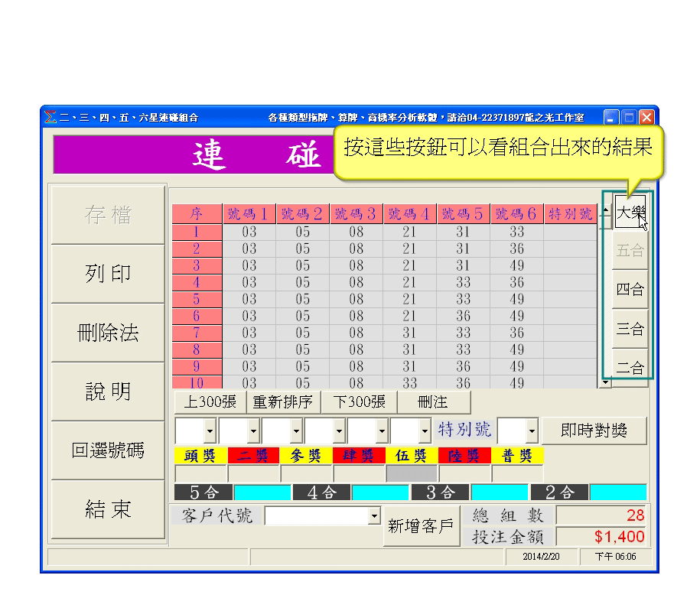
Task: Select row 10 in the sequence column
Action: (x=197, y=383)
